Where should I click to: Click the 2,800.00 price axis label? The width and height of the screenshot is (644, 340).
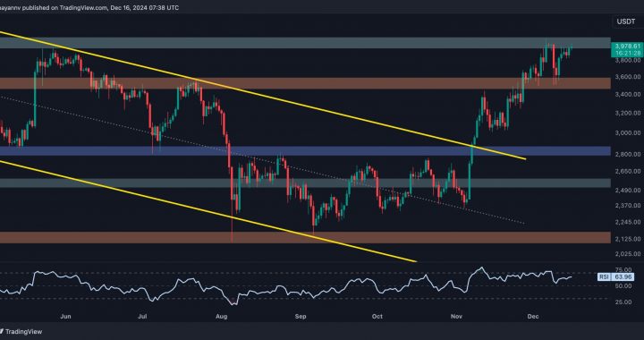[627, 155]
